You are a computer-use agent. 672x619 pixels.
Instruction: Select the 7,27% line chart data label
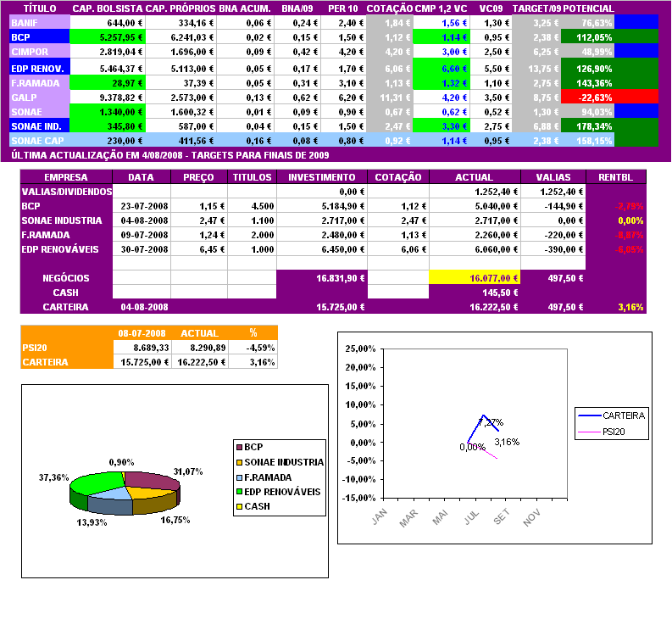(x=491, y=422)
